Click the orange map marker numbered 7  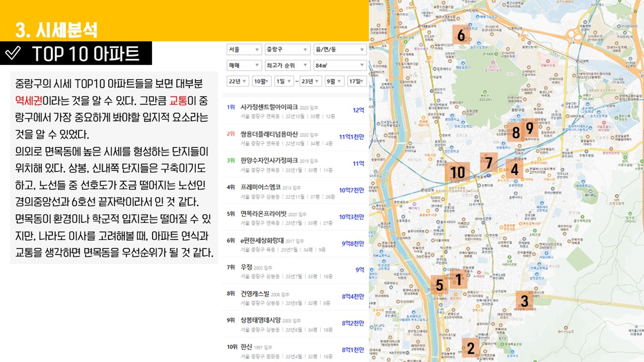pyautogui.click(x=489, y=162)
